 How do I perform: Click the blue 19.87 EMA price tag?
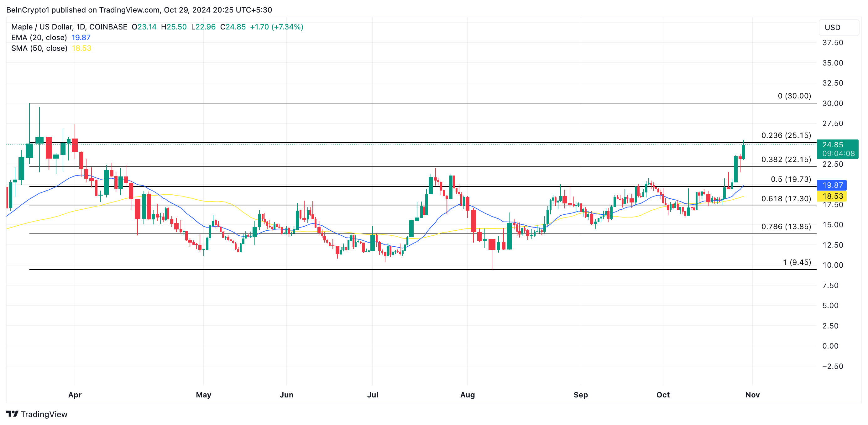tap(832, 185)
